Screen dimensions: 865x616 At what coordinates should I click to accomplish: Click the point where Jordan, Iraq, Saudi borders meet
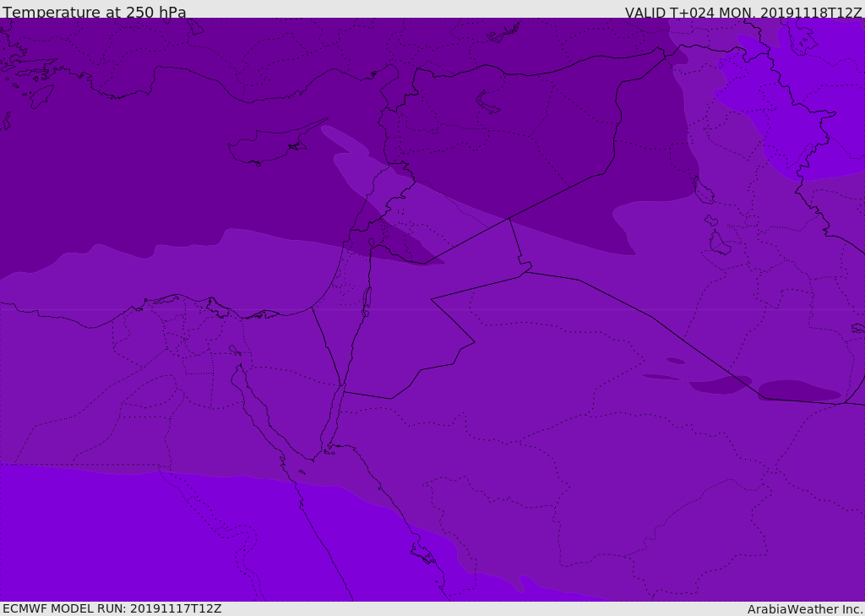[525, 270]
